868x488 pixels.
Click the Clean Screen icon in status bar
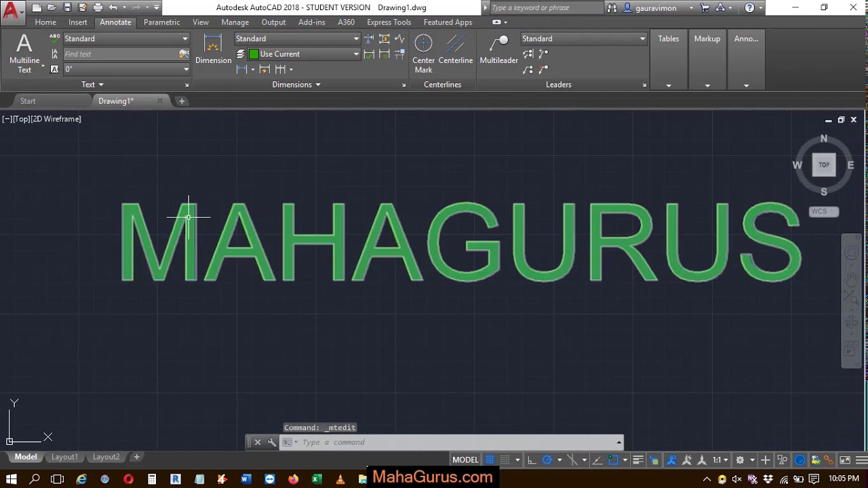coord(845,460)
